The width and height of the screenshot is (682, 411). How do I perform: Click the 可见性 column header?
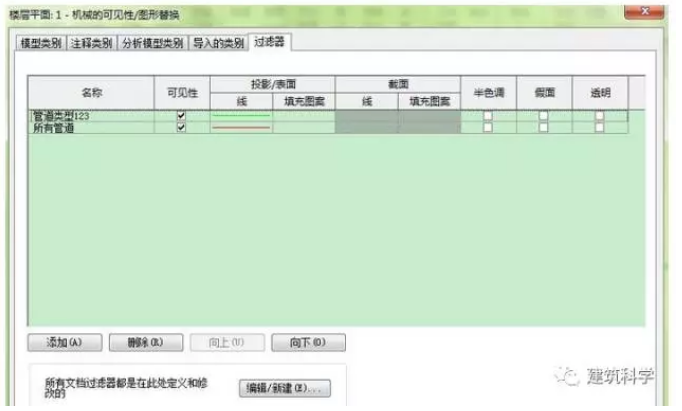click(182, 93)
